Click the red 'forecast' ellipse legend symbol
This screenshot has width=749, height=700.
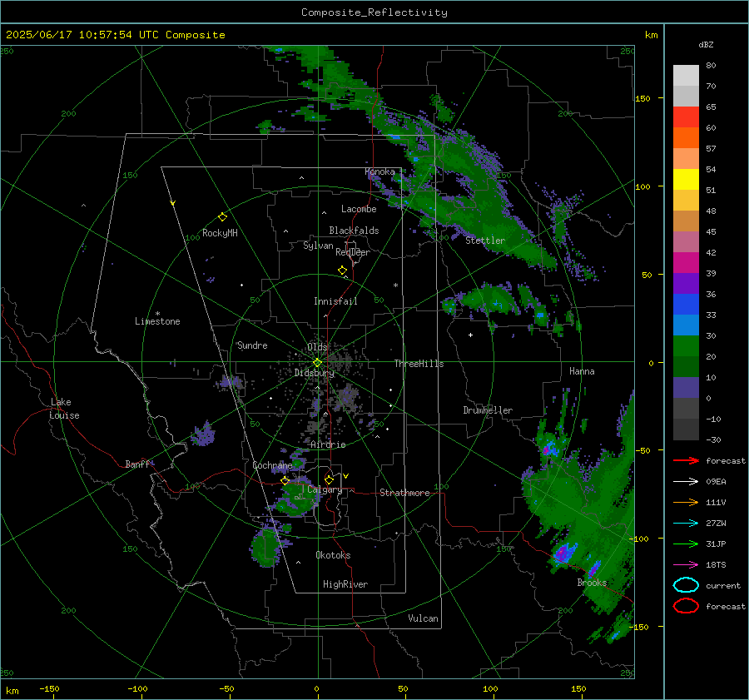coord(686,606)
